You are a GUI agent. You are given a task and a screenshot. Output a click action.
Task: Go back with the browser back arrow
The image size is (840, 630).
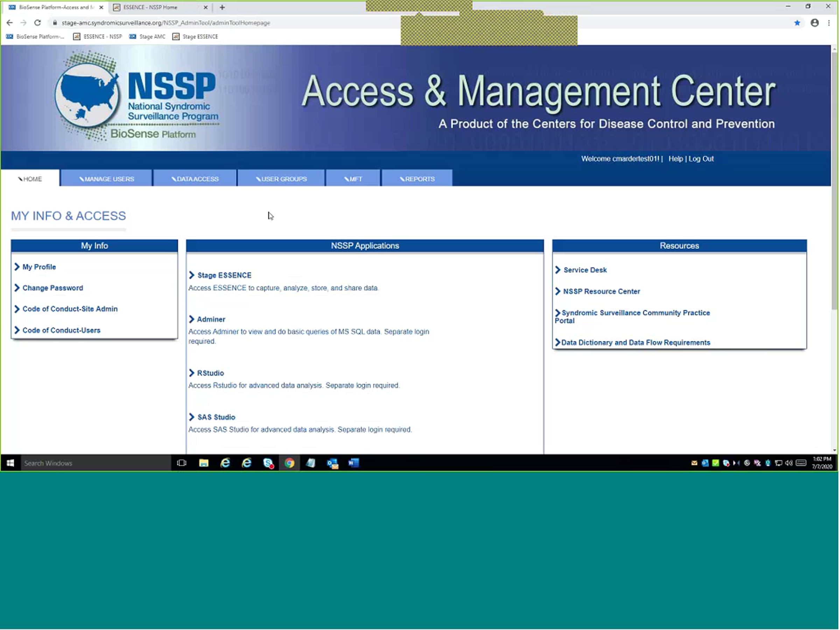[x=9, y=23]
